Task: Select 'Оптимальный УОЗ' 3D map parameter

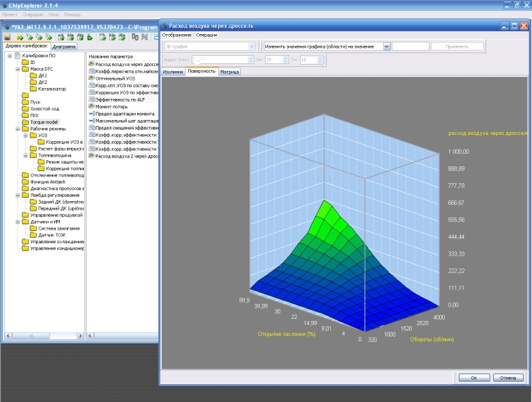Action: click(115, 78)
